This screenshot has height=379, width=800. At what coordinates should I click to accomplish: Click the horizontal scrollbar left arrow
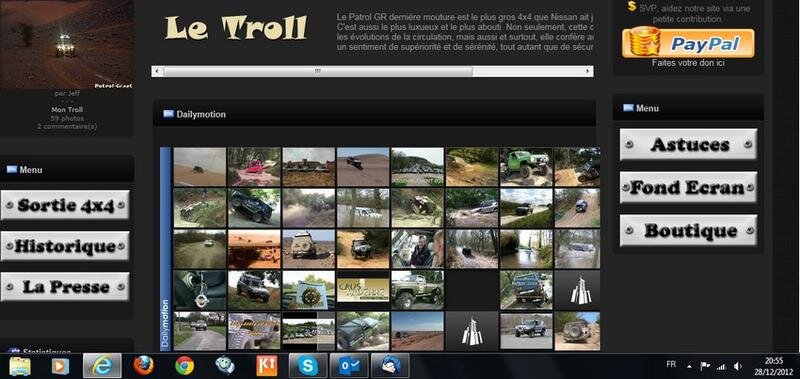(157, 71)
